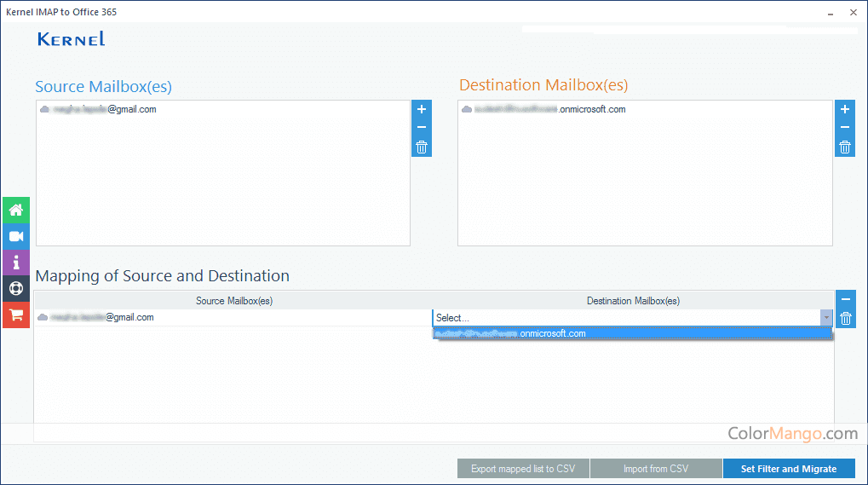
Task: Delete mappings using mapping trash icon
Action: (845, 319)
